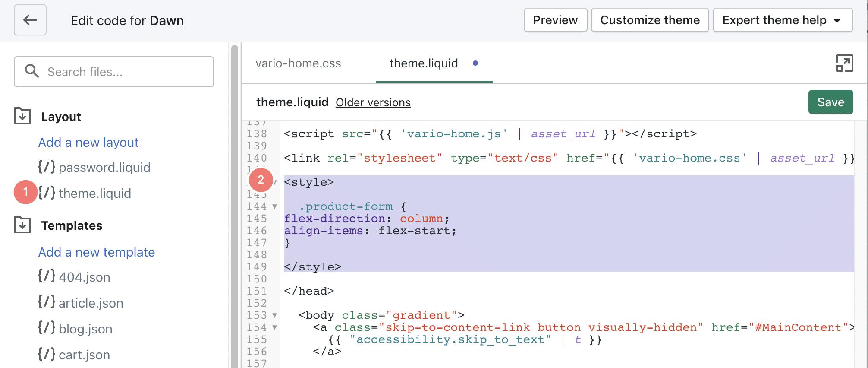Fold code block at line 144

pos(274,206)
